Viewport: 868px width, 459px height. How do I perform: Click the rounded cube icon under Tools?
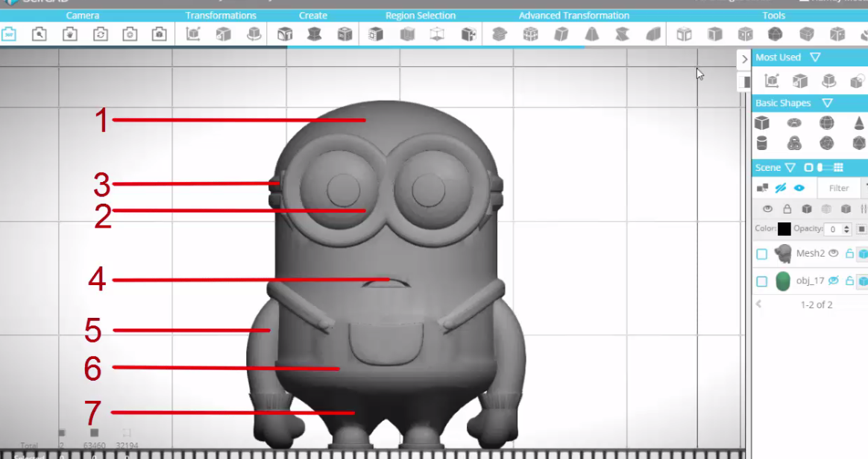point(807,34)
